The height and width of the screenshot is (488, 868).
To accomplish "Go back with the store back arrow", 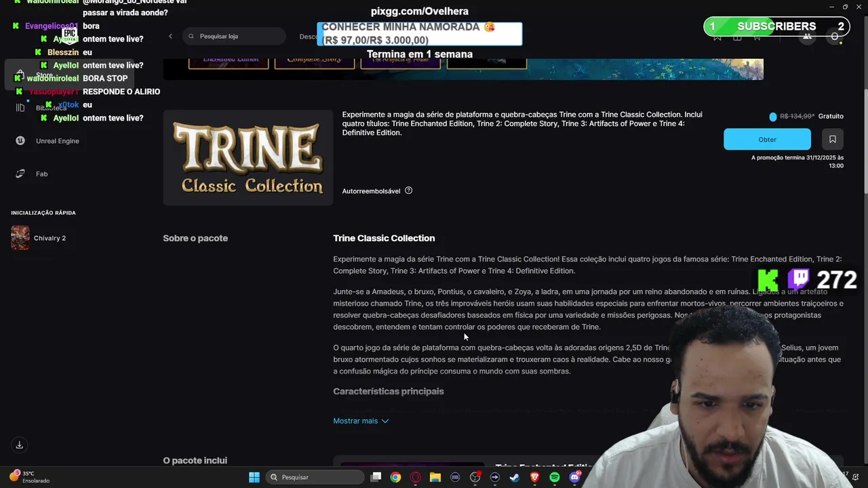I will tap(170, 36).
